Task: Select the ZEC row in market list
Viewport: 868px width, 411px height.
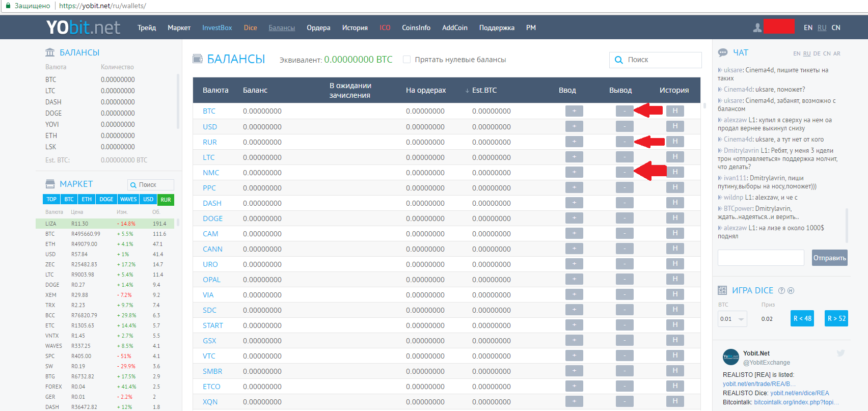Action: (105, 264)
